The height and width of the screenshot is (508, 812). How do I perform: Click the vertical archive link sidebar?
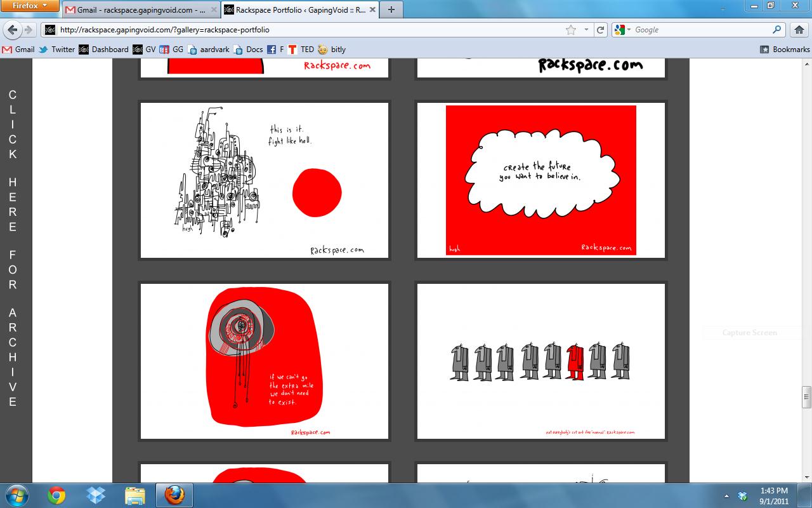pos(13,248)
